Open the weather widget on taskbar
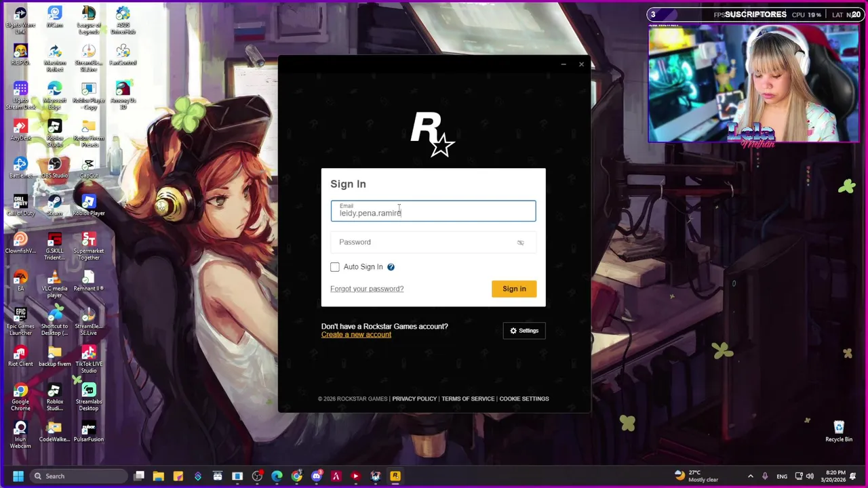Screen dimensions: 868x488 [697, 476]
